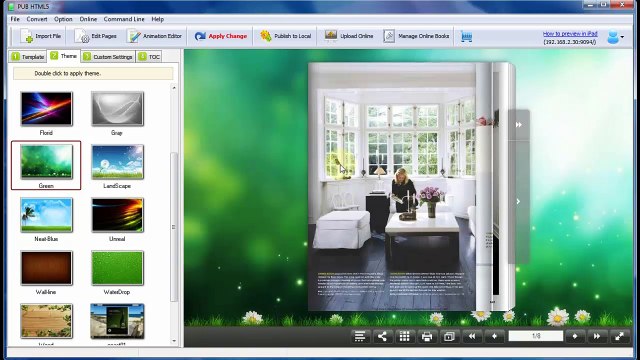
Task: Open Manage Online Books
Action: (416, 36)
